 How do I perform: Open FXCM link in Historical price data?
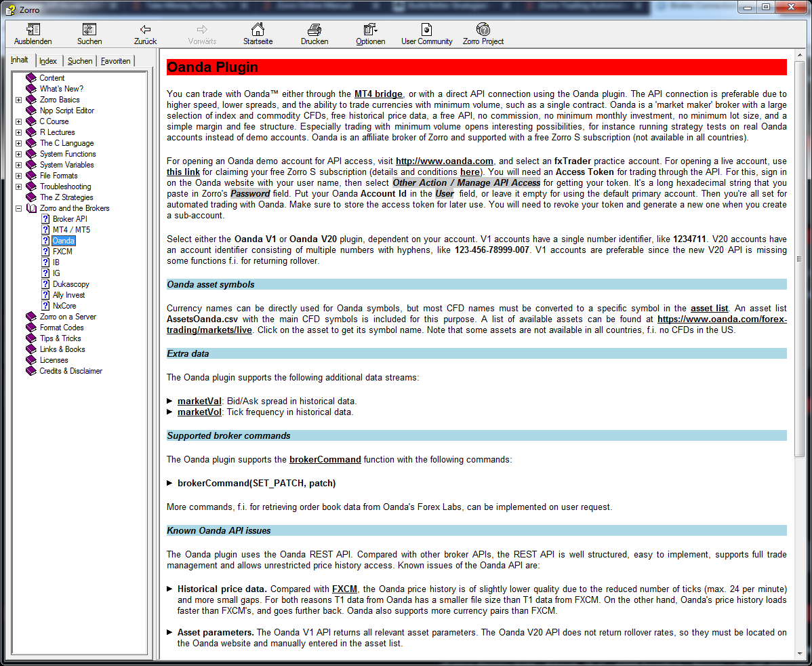(344, 589)
